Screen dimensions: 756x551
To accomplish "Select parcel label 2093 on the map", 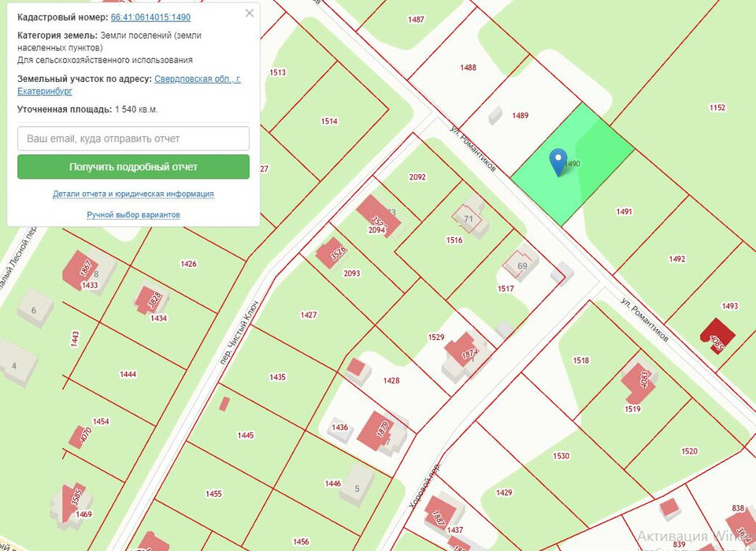I will [x=351, y=273].
